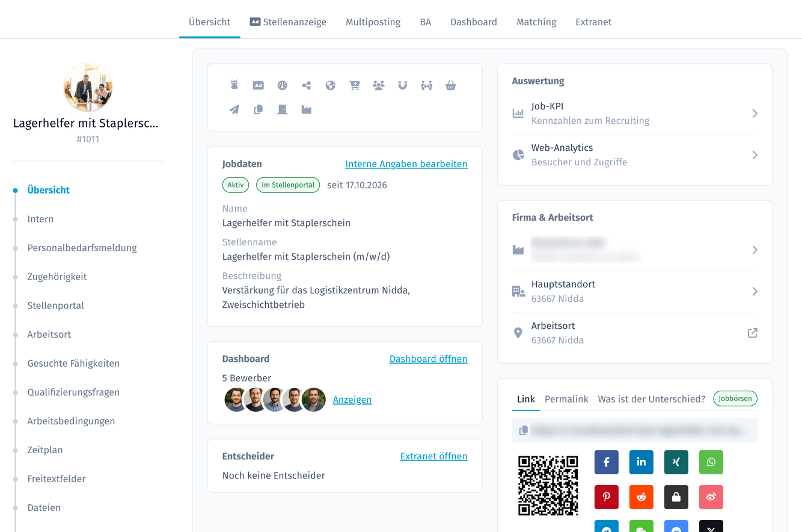Share the job on Reddit
802x532 pixels.
coord(641,497)
